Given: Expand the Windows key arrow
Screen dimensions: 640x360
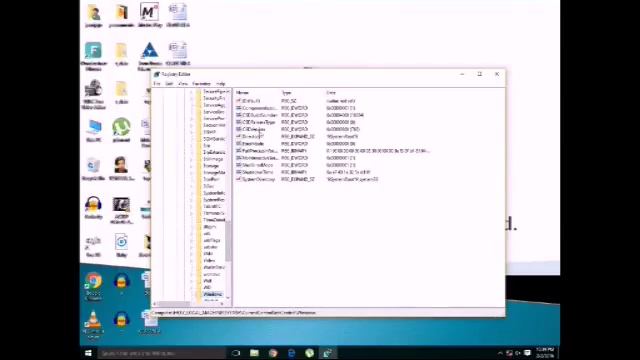Looking at the screenshot, I should pos(191,294).
